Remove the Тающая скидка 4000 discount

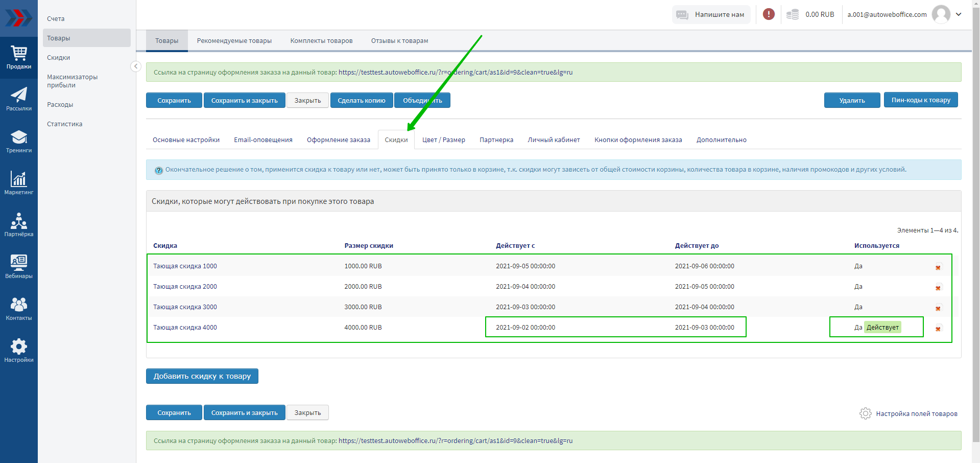(x=938, y=329)
